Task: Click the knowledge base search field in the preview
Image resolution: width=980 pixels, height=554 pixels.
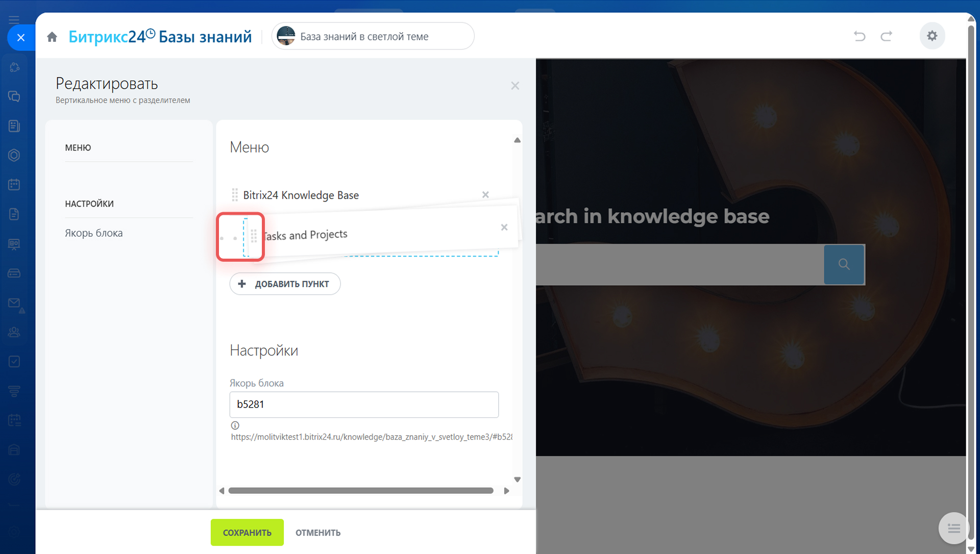Action: (x=680, y=264)
